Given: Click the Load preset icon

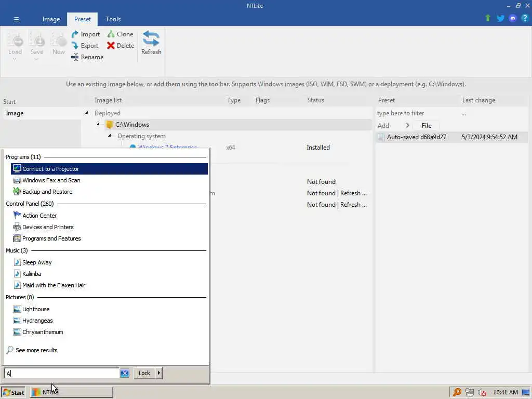Looking at the screenshot, I should (15, 39).
